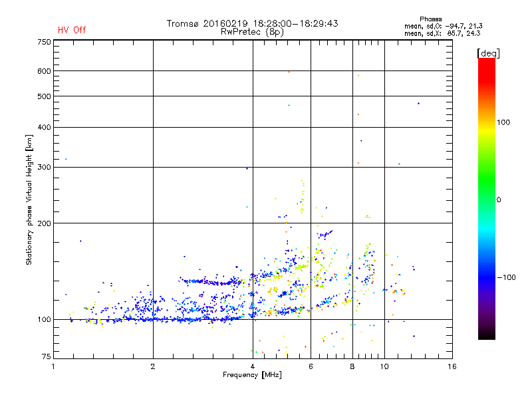Click the 'RwPretec (8p)' subtitle
Viewport: 532px width, 399px height.
(x=252, y=32)
